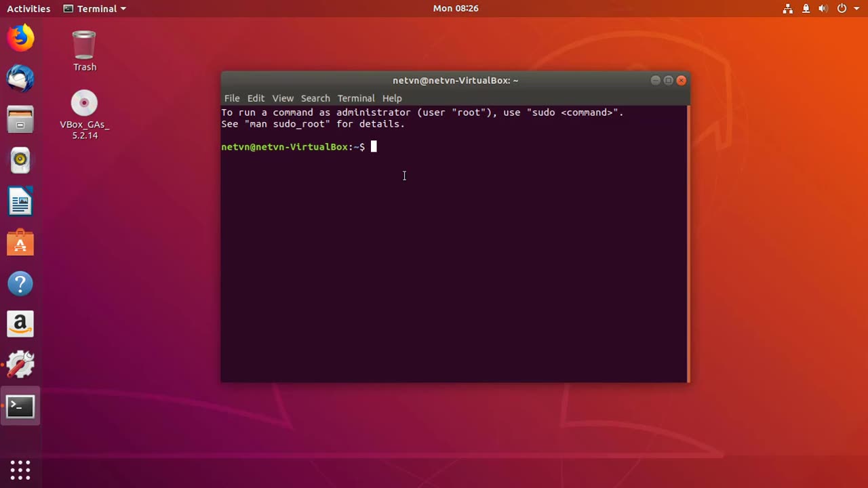
Task: Open the power menu icon
Action: tap(842, 9)
